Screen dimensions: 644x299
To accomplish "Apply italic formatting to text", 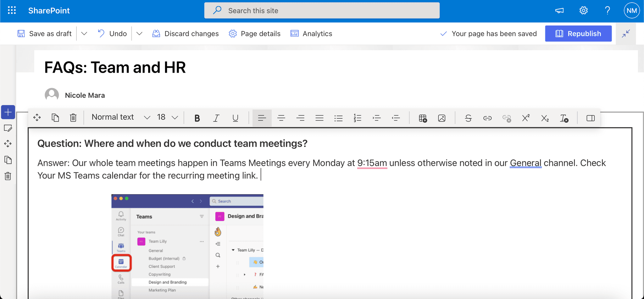I will [216, 118].
